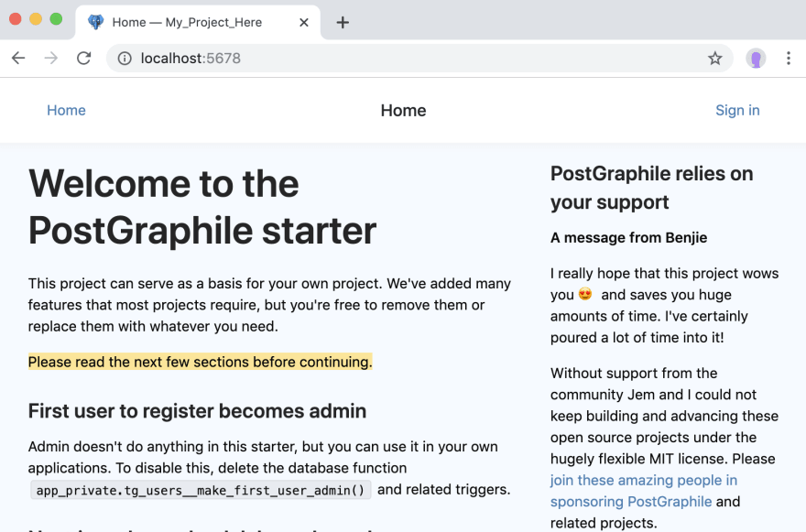Close the Home — My_Project_Here tab
Viewport: 806px width, 532px height.
coord(304,23)
